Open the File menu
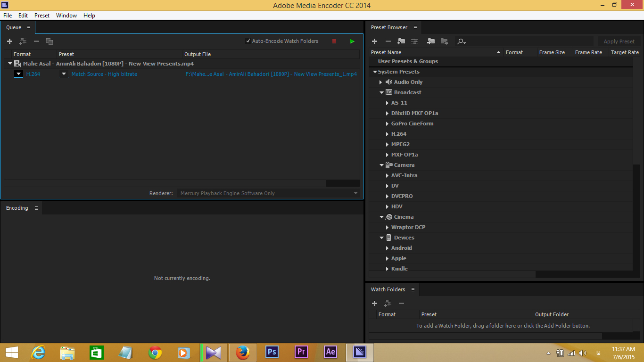 [8, 16]
